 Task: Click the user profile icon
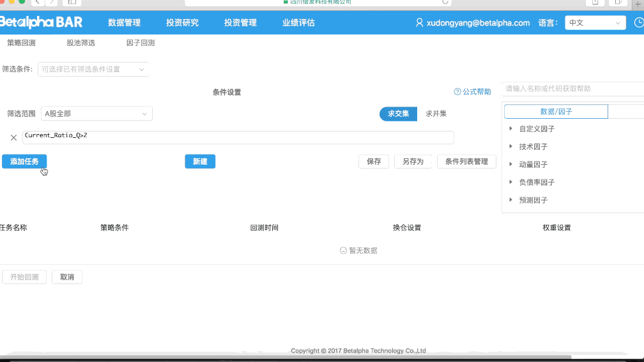click(419, 22)
